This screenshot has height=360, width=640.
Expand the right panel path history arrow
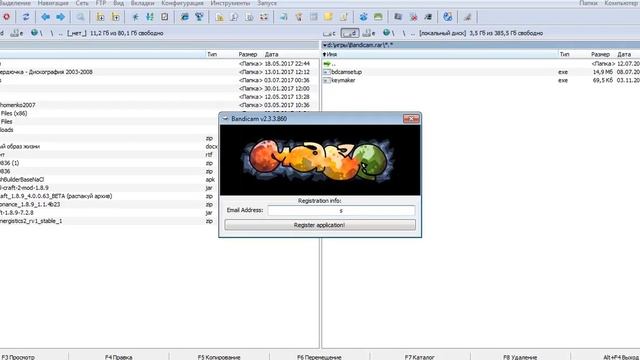tap(325, 45)
